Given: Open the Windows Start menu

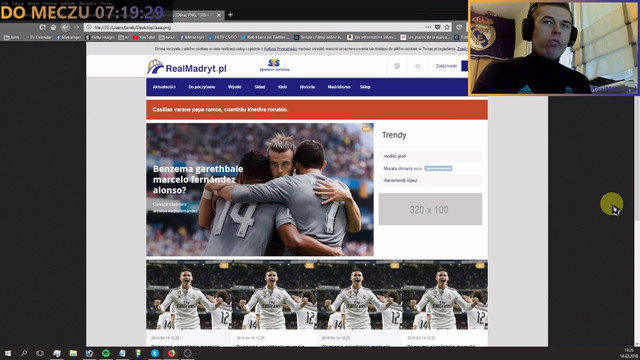Looking at the screenshot, I should point(8,353).
